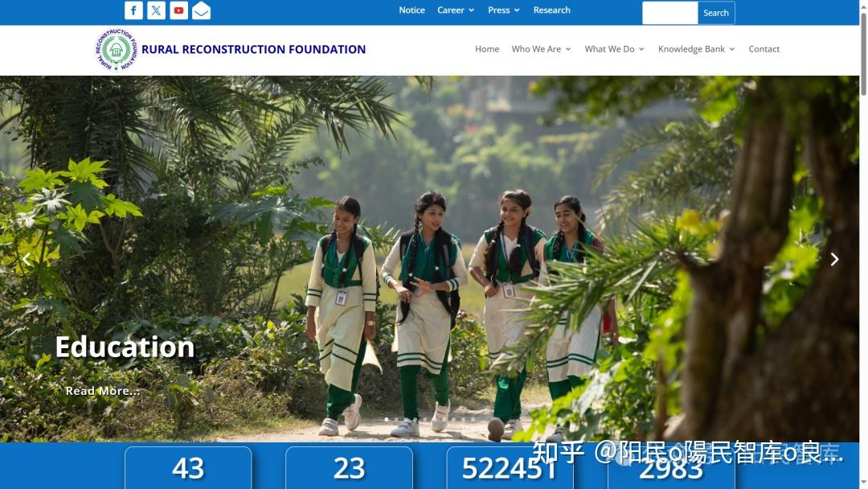
Task: Click inside the search input box
Action: (669, 13)
